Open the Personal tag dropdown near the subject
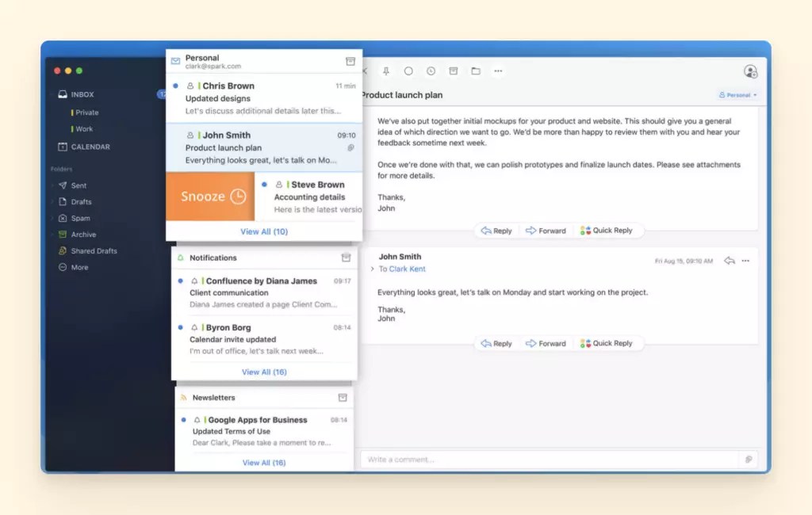 [736, 94]
